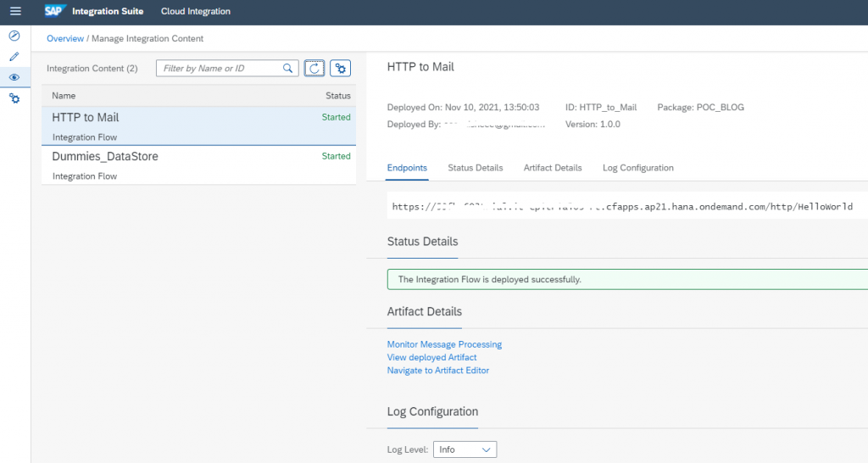Open Monitor Message Processing link
The width and height of the screenshot is (868, 463).
[x=444, y=344]
